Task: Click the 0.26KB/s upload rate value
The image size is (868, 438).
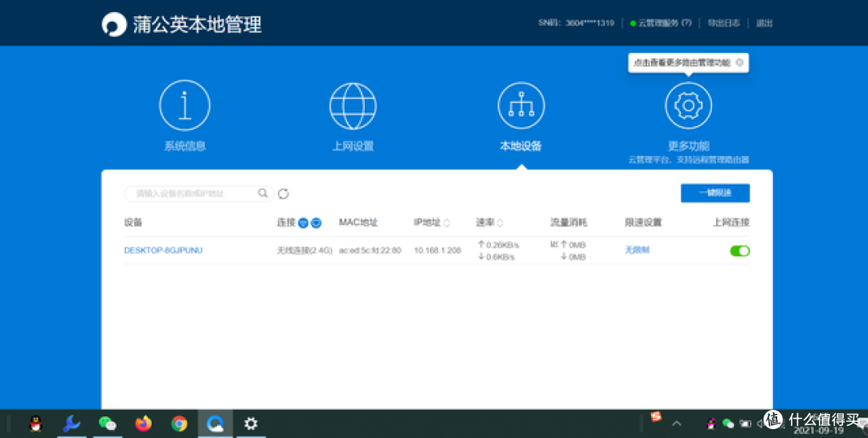Action: pyautogui.click(x=502, y=245)
